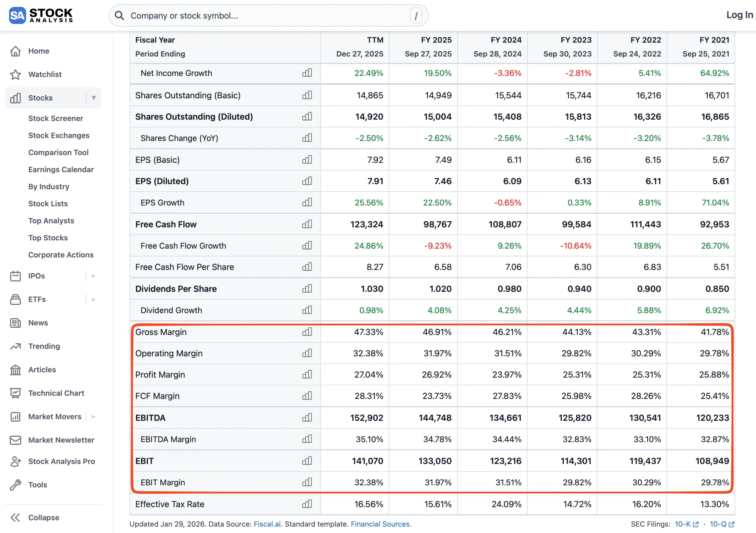Viewport: 756px width, 533px height.
Task: Go to Stock Screener in sidebar
Action: (x=56, y=118)
